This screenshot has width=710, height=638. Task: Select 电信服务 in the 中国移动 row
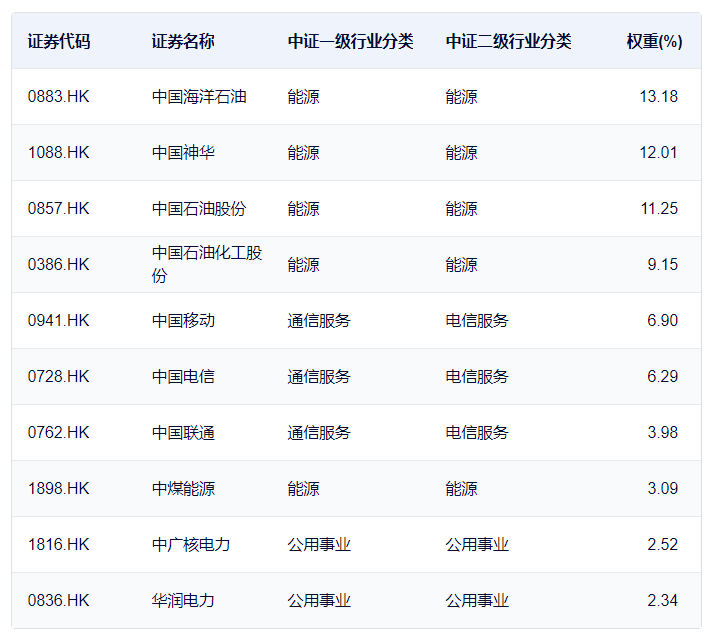477,321
